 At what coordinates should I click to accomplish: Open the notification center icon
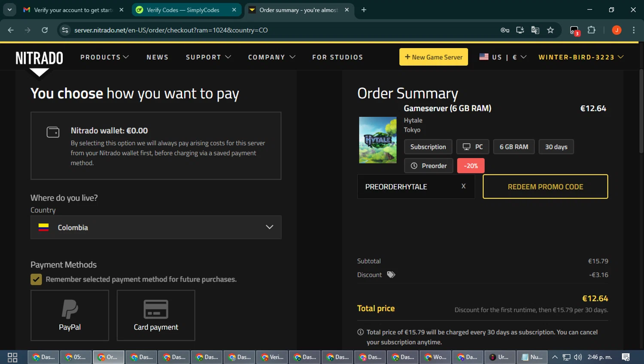626,357
